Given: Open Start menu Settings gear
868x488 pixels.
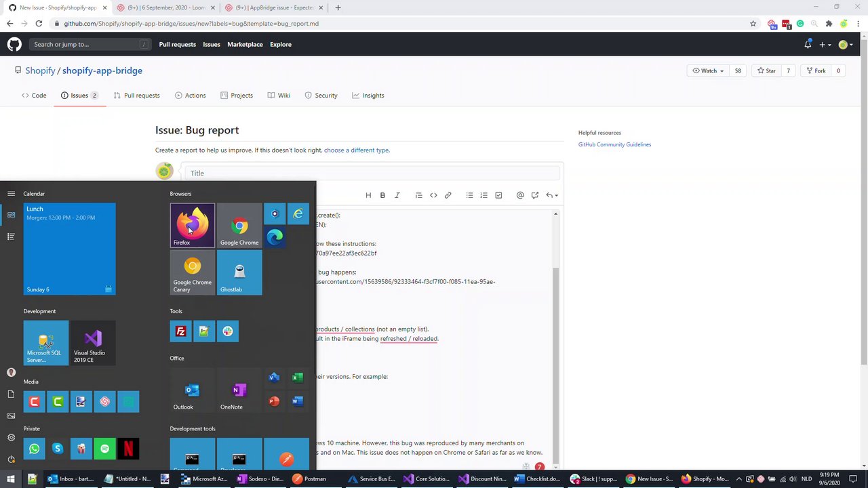Looking at the screenshot, I should point(11,437).
